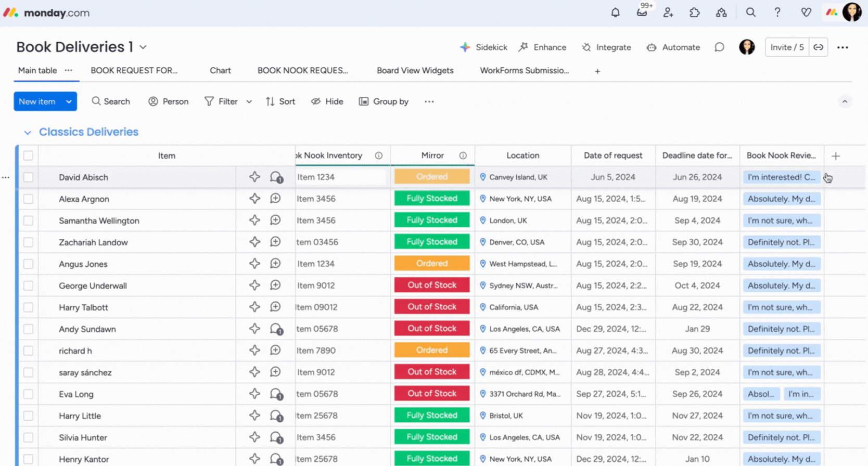Expand the Book Deliveries 1 title chevron
This screenshot has height=466, width=868.
click(143, 47)
